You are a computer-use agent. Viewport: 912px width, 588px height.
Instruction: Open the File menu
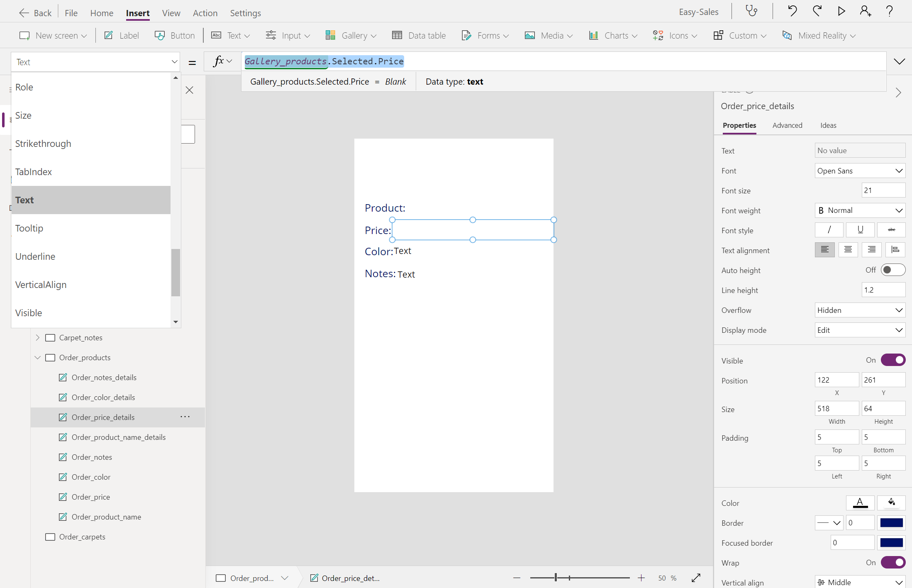(71, 13)
